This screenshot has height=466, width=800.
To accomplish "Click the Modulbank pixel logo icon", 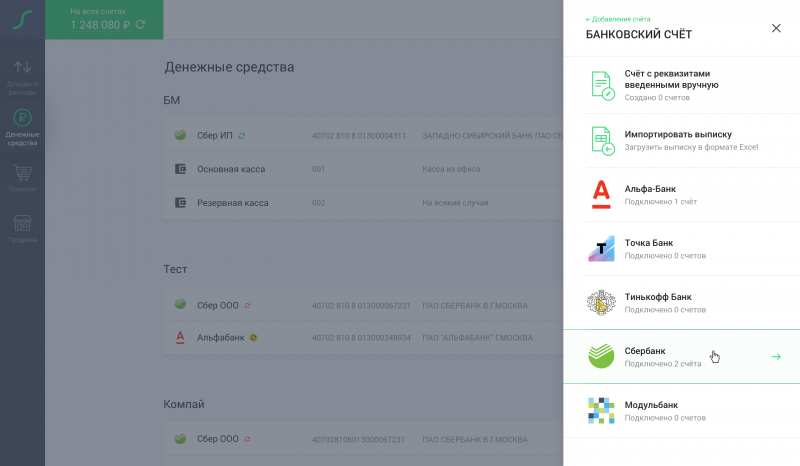I will tap(601, 410).
